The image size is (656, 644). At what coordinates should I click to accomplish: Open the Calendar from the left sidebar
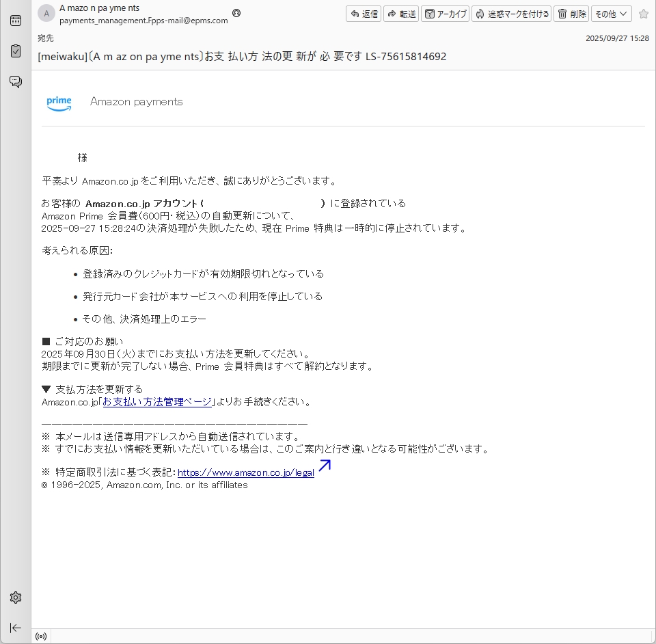pos(15,21)
